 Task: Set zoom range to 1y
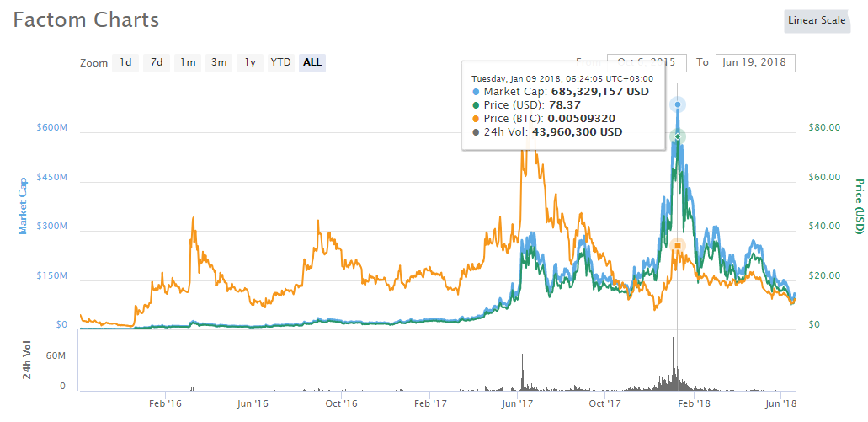250,62
